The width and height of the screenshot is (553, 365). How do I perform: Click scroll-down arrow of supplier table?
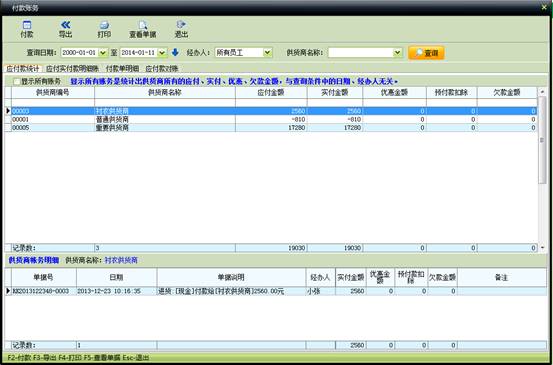pos(542,248)
